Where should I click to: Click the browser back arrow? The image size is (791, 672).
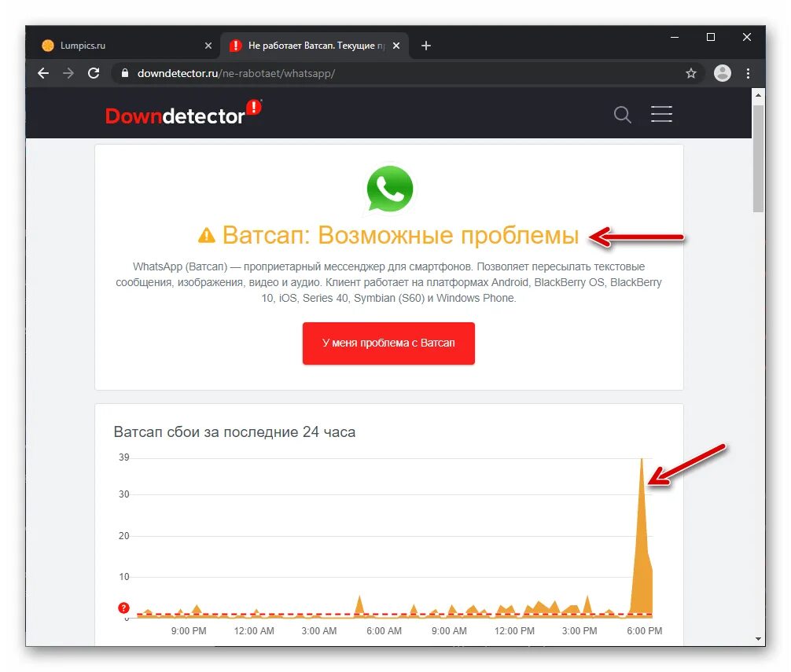(x=43, y=73)
